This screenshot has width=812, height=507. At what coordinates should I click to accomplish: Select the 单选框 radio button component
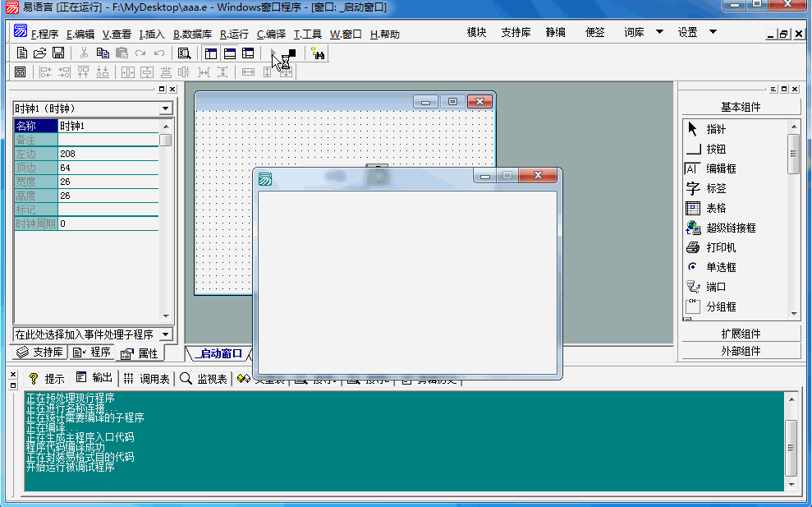tap(721, 267)
